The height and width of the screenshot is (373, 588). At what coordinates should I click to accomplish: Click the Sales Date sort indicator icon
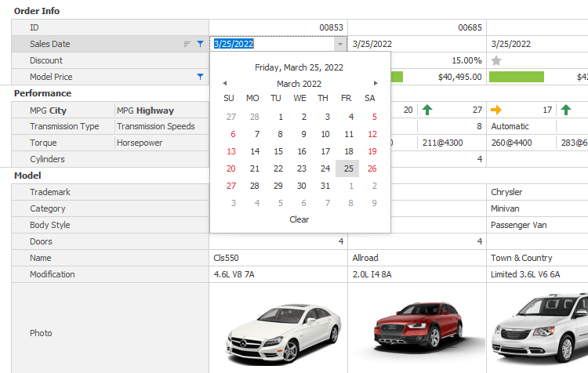coord(187,45)
